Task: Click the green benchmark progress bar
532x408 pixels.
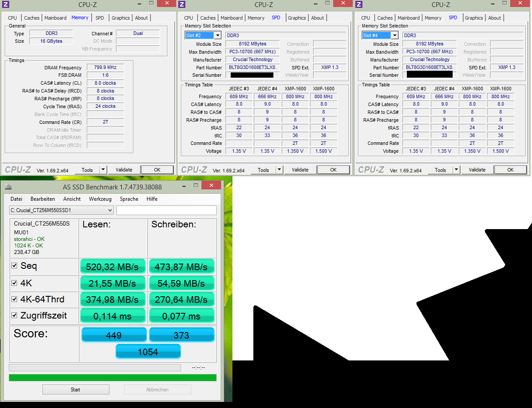Action: click(113, 378)
